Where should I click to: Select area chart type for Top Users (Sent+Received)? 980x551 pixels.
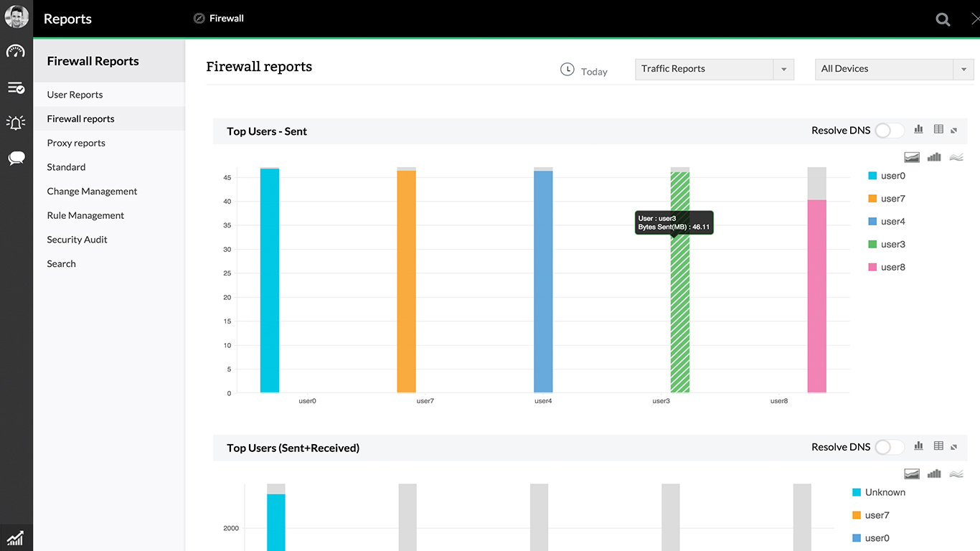pyautogui.click(x=912, y=474)
